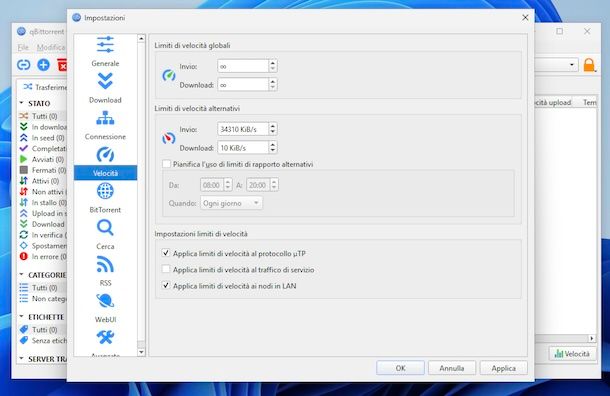Viewport: 610px width, 396px height.
Task: Click the alternative Download field showing 10 KiB/s
Action: pos(243,148)
